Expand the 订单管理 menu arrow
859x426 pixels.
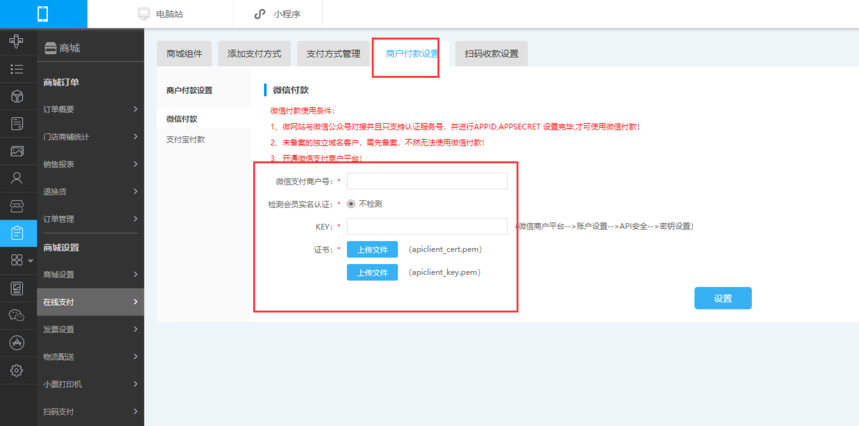coord(135,219)
